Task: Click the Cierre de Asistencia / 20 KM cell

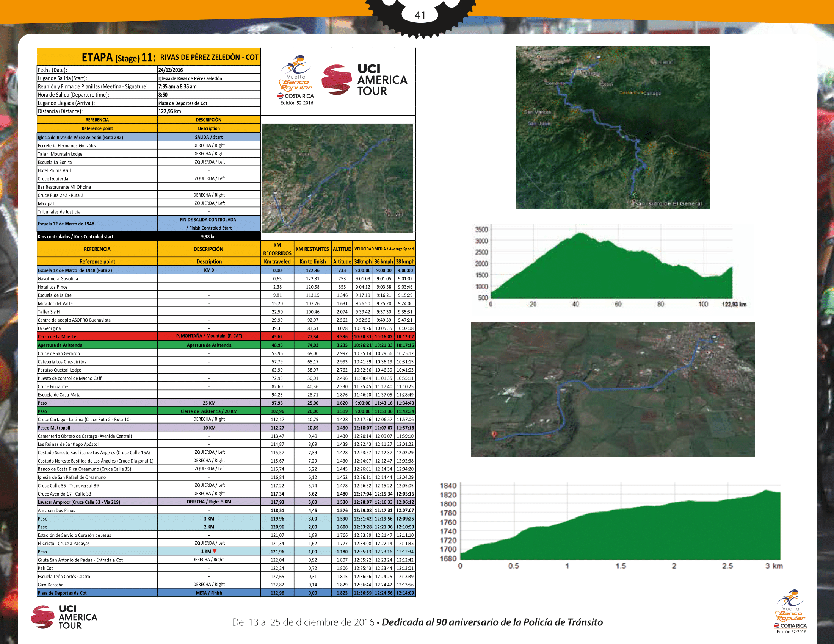Action: pyautogui.click(x=209, y=411)
